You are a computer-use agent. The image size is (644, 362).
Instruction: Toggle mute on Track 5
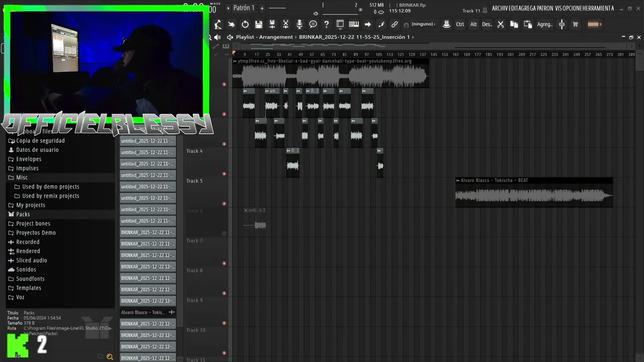click(x=224, y=204)
